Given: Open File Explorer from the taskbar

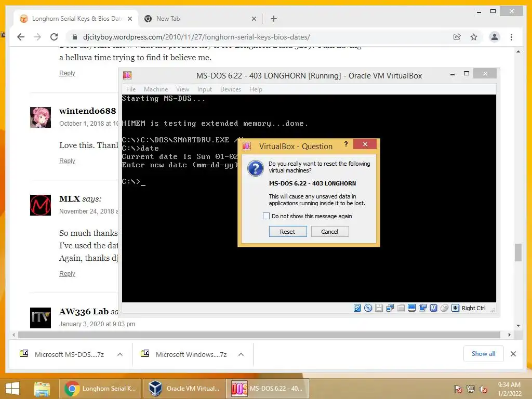Looking at the screenshot, I should coord(42,389).
